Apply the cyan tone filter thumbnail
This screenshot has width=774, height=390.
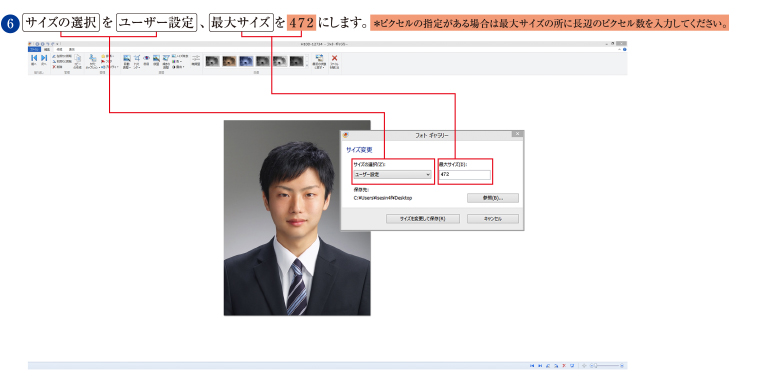click(246, 61)
